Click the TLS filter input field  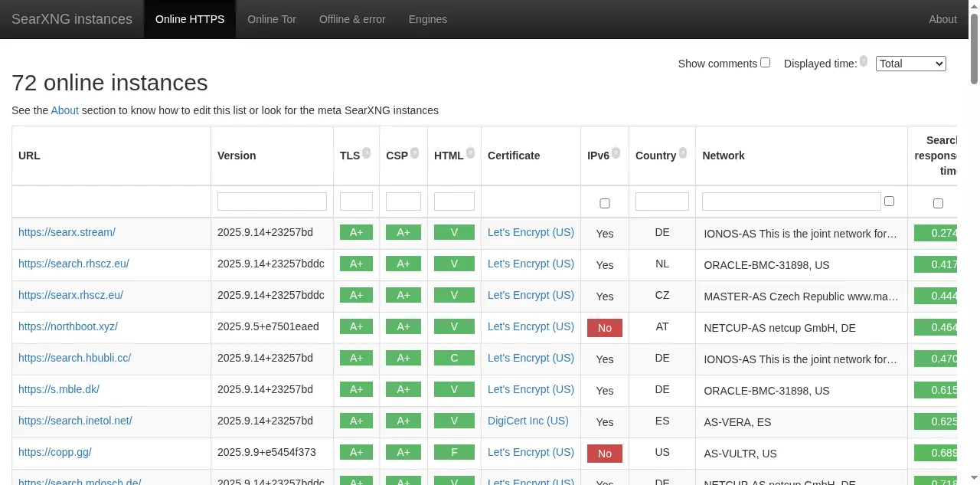pos(356,202)
